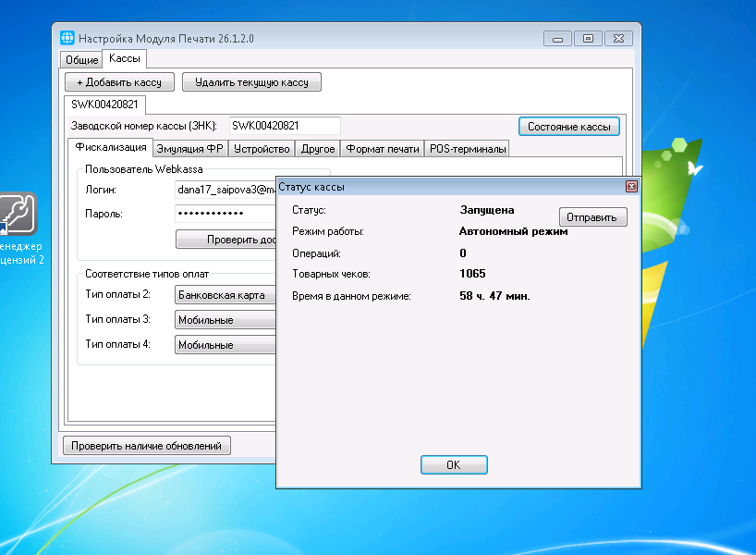756x555 pixels.
Task: Click the Проверить доступ button
Action: 226,240
